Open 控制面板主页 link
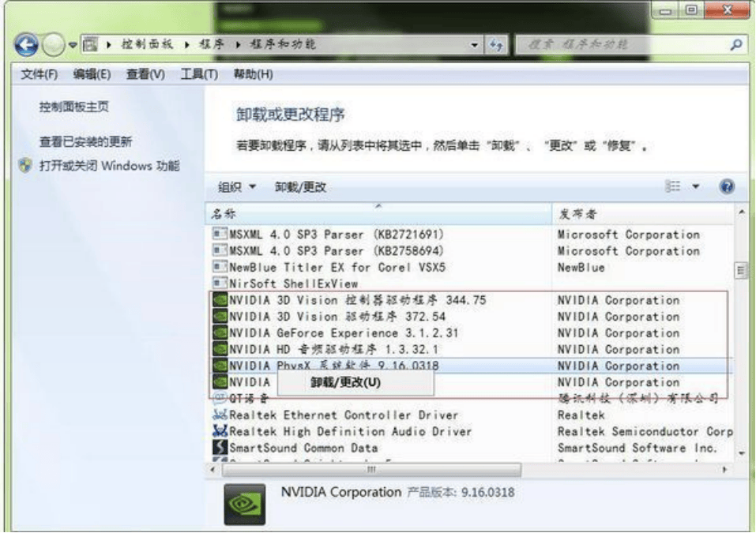Screen dimensions: 756x533 (73, 107)
